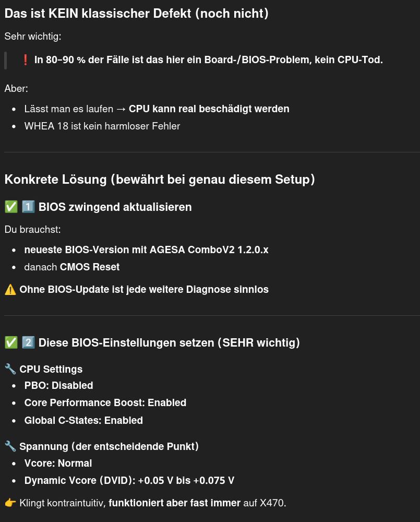Screen dimensions: 420x522
Task: Click the 'CMOS Reset' text
Action: [89, 267]
